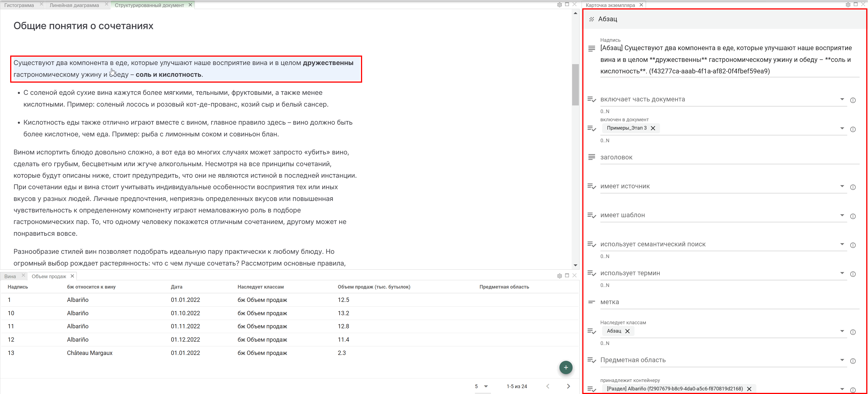Image resolution: width=868 pixels, height=394 pixels.
Task: Click info icon for 'имеет источник'
Action: (853, 187)
